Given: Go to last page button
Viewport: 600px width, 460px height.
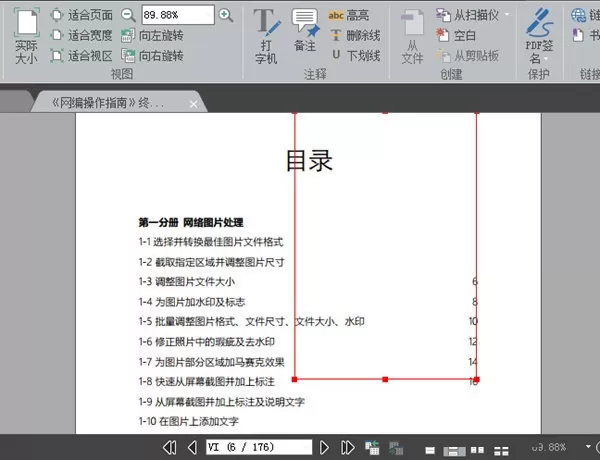Looking at the screenshot, I should click(347, 447).
